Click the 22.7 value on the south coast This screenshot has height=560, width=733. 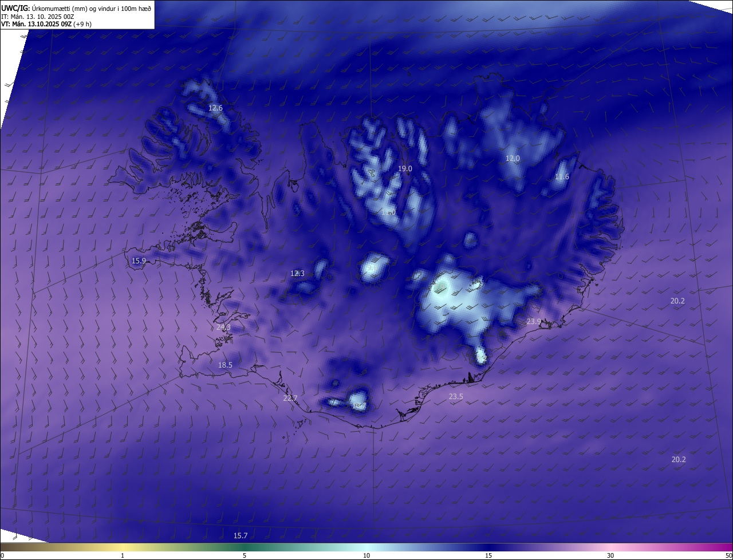[290, 399]
